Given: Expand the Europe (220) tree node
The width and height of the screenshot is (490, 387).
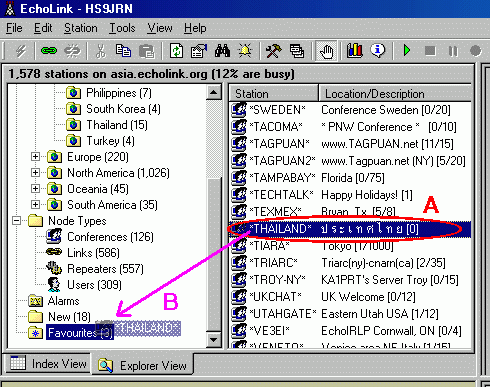Looking at the screenshot, I should tap(35, 157).
